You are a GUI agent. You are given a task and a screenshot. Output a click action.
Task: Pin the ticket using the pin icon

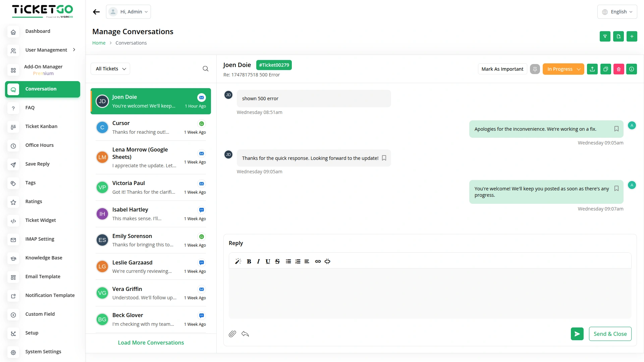[535, 69]
